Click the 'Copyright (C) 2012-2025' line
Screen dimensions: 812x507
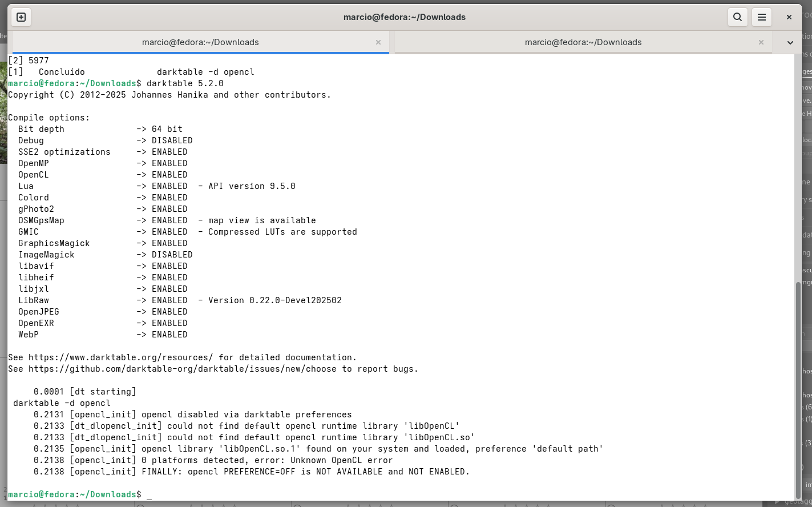tap(169, 95)
